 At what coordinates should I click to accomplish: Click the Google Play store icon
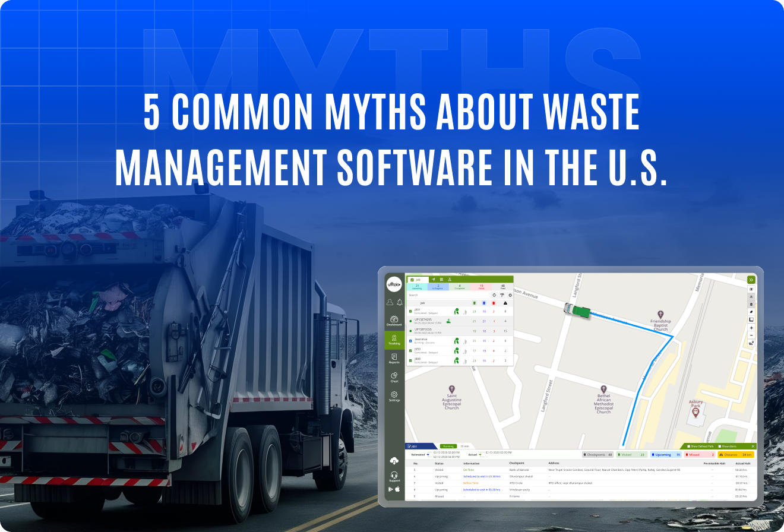click(390, 489)
